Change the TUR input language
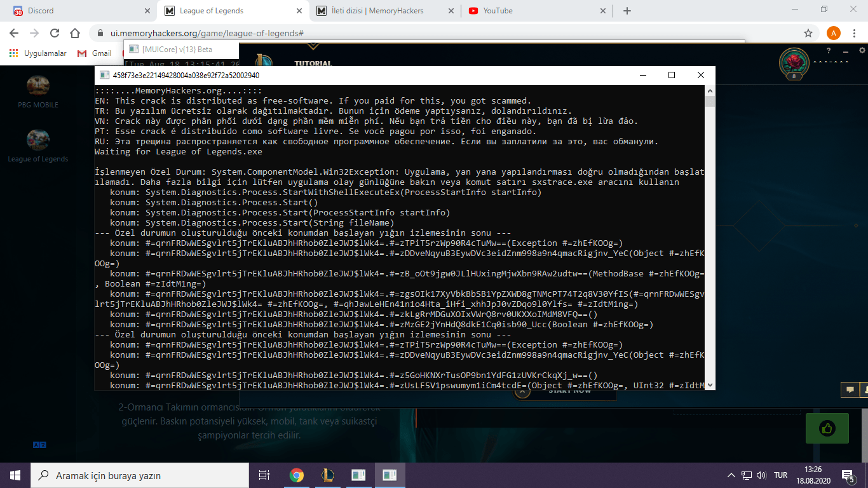Image resolution: width=868 pixels, height=488 pixels. pos(780,475)
